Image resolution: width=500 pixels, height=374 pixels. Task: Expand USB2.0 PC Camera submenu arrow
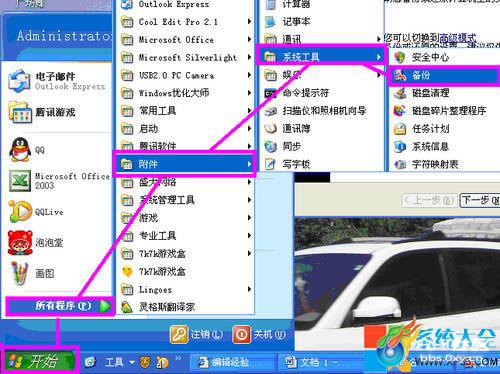[x=249, y=75]
